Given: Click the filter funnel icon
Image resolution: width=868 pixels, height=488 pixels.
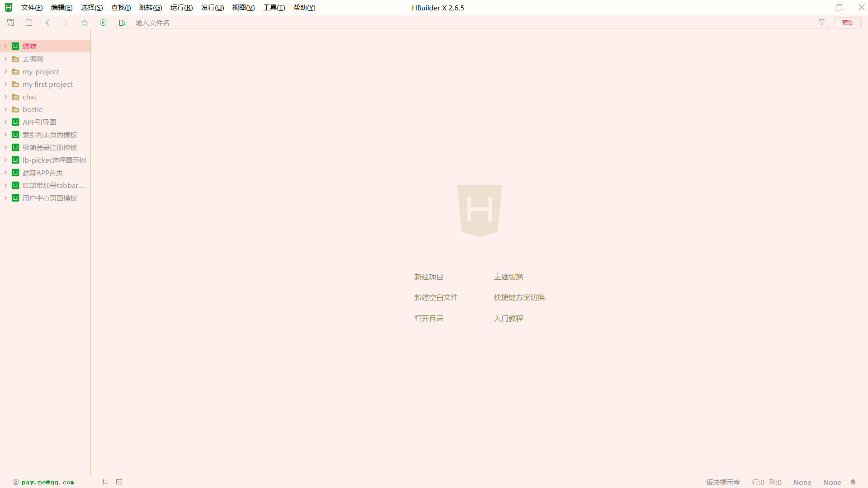Looking at the screenshot, I should (x=821, y=23).
